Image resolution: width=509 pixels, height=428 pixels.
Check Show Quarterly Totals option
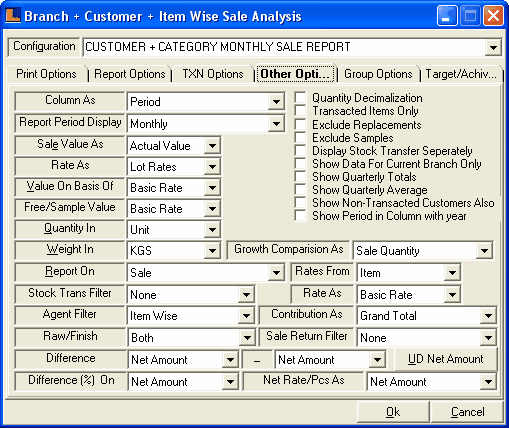300,176
